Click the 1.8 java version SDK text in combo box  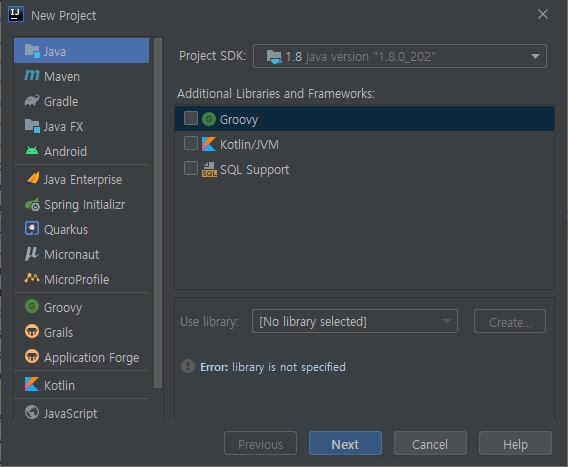click(x=360, y=57)
